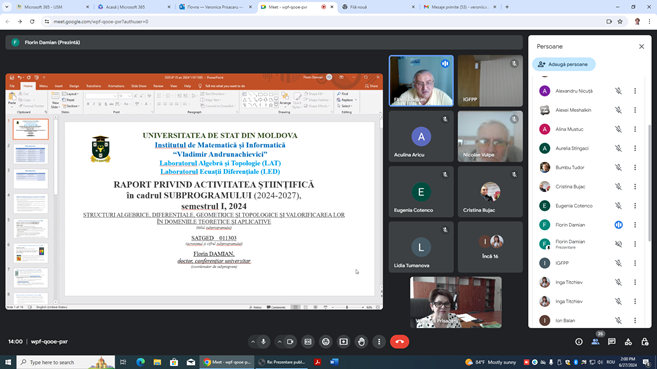Screen dimensions: 657x369
Task: Open more actions for Alexandru Nicuță
Action: pos(635,91)
